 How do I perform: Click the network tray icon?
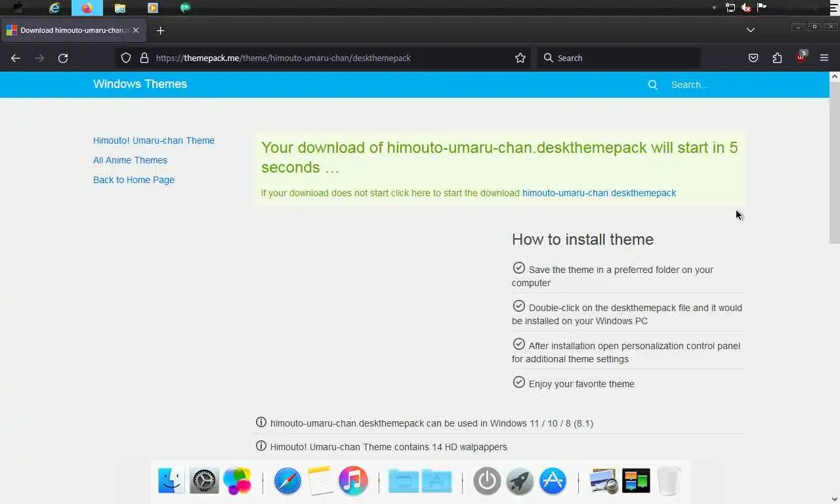(730, 8)
